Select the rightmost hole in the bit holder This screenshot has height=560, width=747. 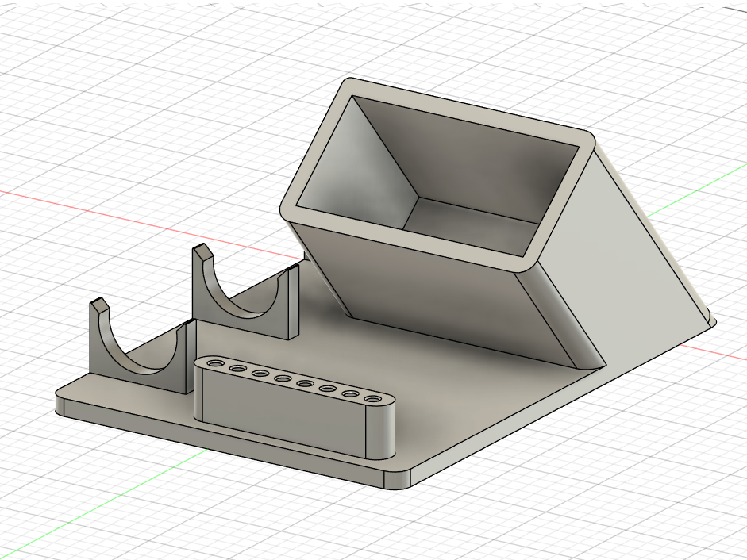coord(373,398)
